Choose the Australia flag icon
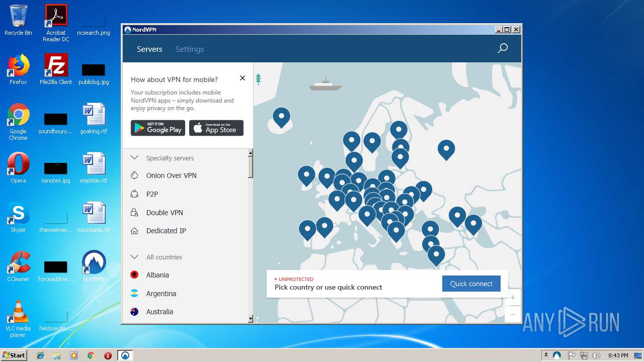Image resolution: width=644 pixels, height=362 pixels. pos(134,312)
